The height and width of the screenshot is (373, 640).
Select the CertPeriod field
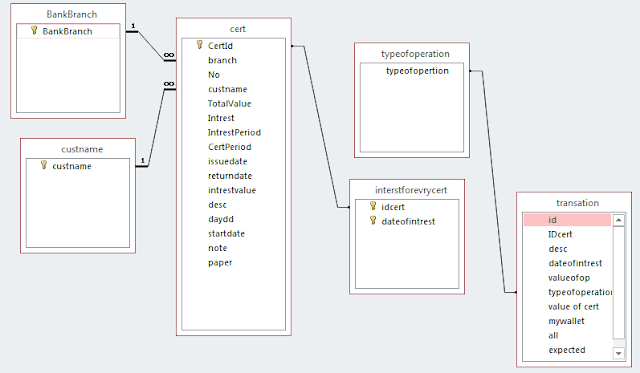click(230, 147)
